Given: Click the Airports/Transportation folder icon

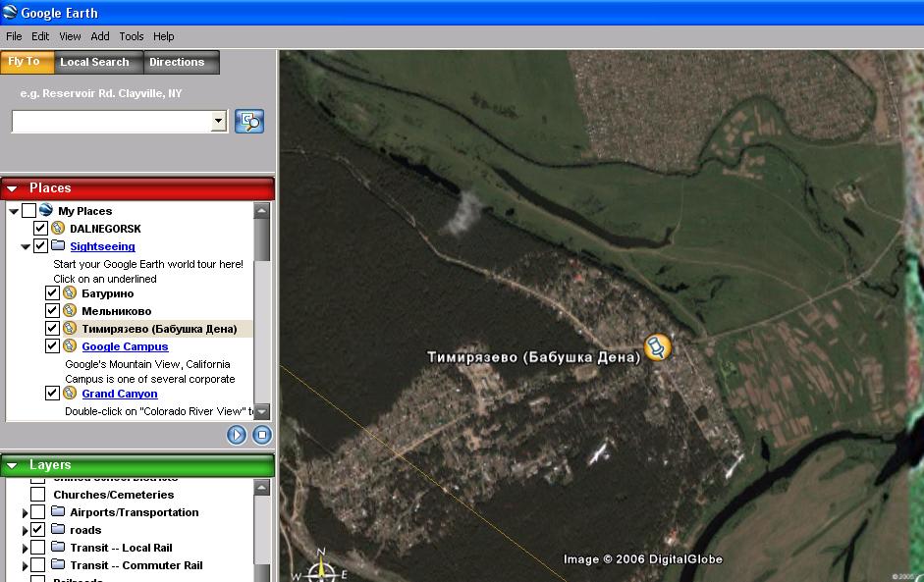Looking at the screenshot, I should [x=58, y=512].
